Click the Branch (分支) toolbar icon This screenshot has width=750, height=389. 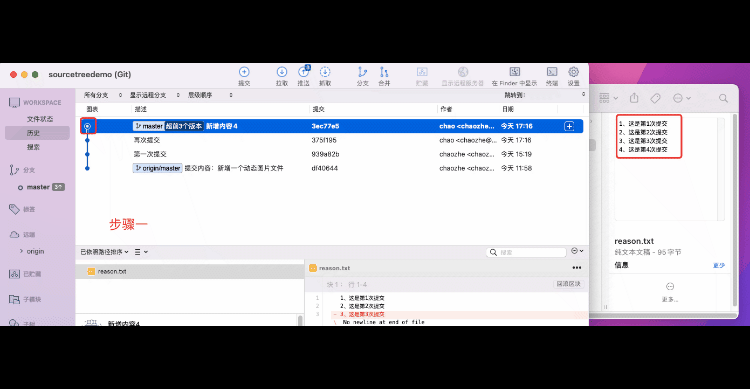point(363,76)
